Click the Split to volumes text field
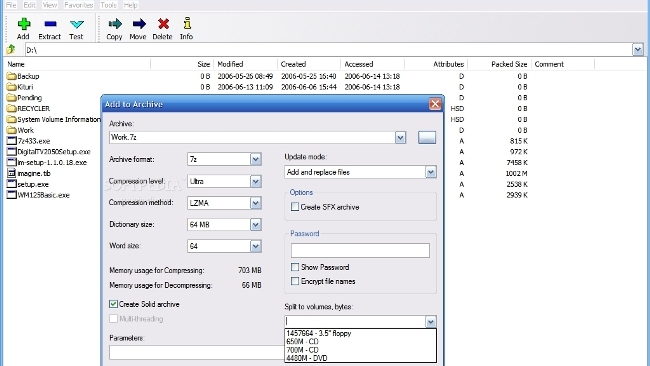Viewport: 650px width, 366px height. point(355,322)
